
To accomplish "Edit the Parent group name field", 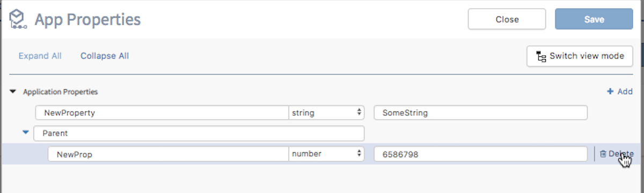I will (199, 133).
